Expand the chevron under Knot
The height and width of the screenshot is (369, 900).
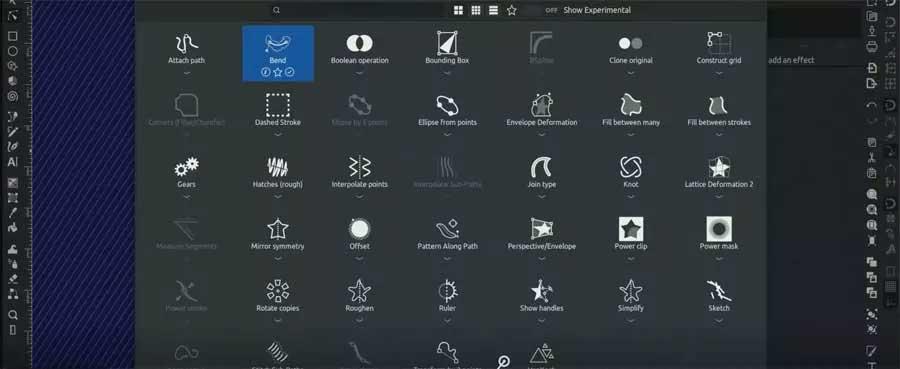(x=630, y=197)
